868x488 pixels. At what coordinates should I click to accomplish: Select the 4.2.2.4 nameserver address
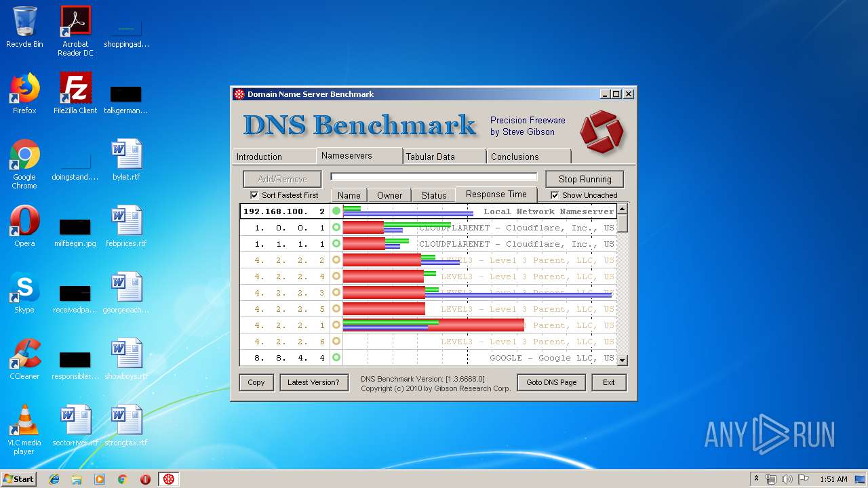coord(290,277)
